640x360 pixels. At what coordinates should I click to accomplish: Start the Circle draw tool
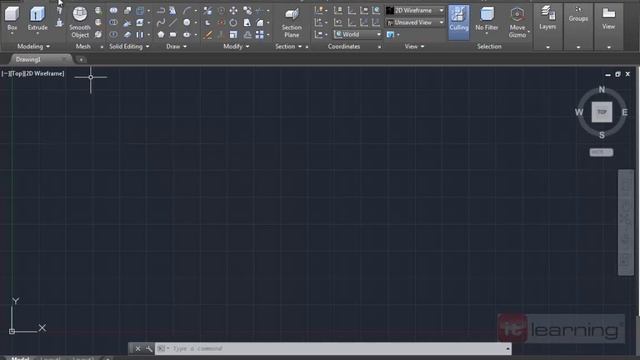[187, 22]
